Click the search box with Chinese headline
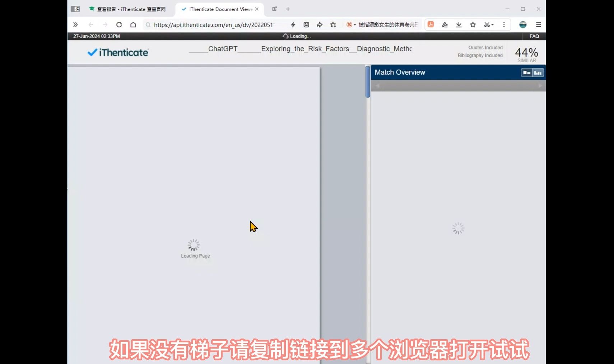The image size is (614, 364). 389,25
